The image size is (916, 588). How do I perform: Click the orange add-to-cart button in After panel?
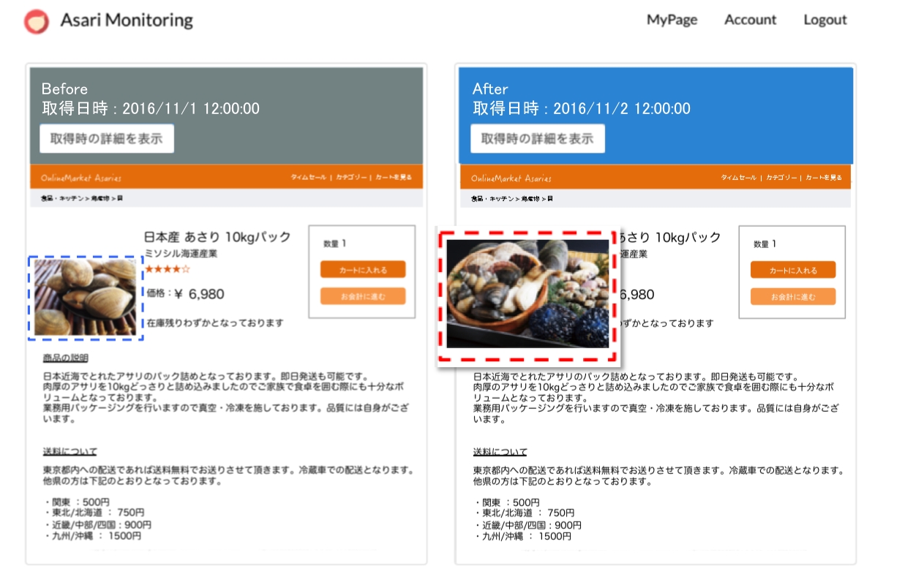click(793, 270)
